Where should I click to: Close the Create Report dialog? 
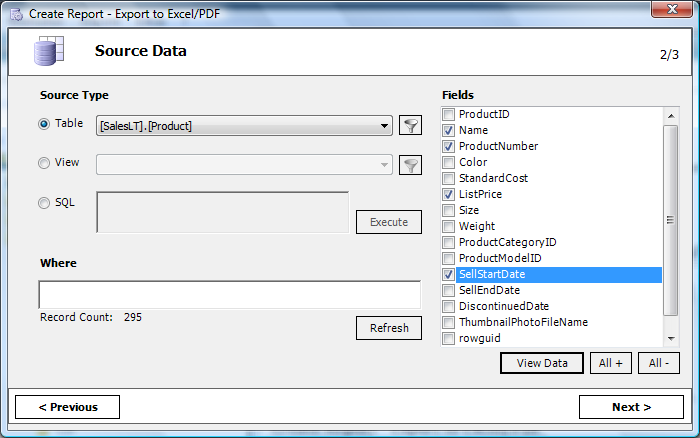point(672,9)
